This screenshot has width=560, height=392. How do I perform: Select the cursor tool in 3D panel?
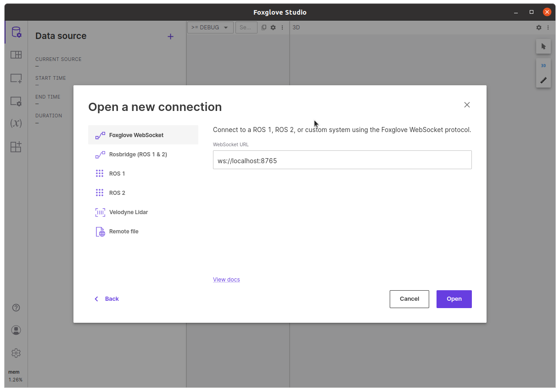pos(543,46)
